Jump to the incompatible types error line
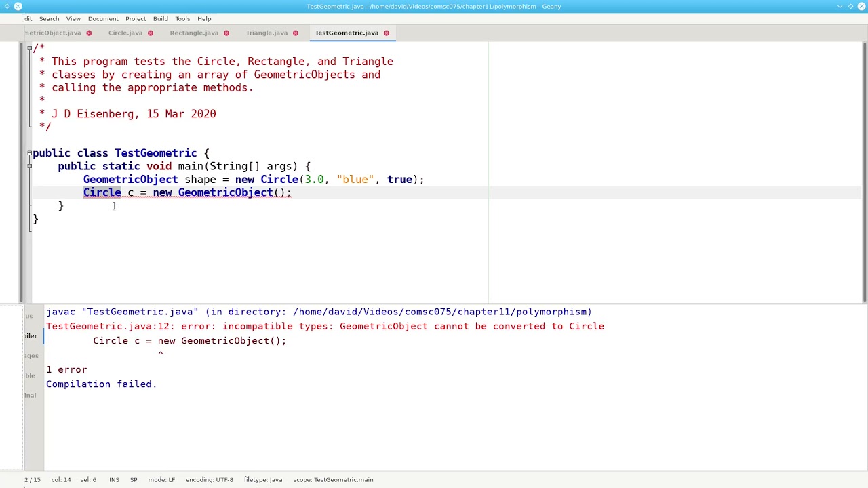Screen dimensions: 868x488 click(x=325, y=326)
